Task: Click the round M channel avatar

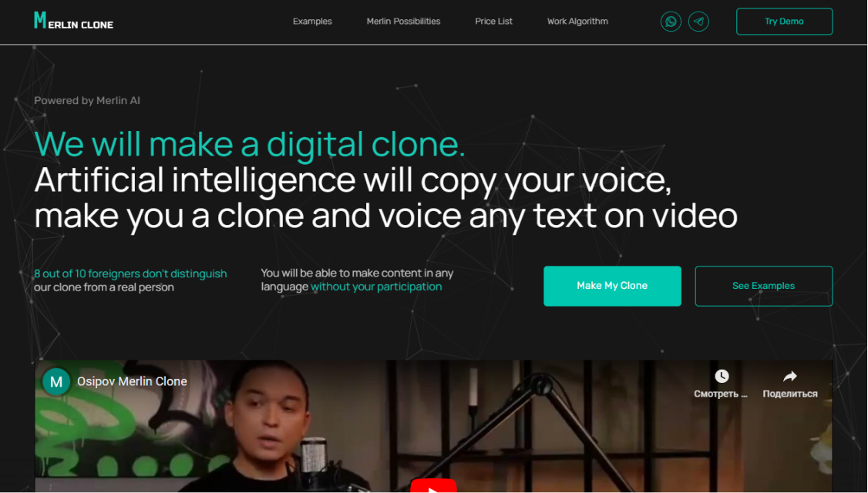Action: coord(56,381)
